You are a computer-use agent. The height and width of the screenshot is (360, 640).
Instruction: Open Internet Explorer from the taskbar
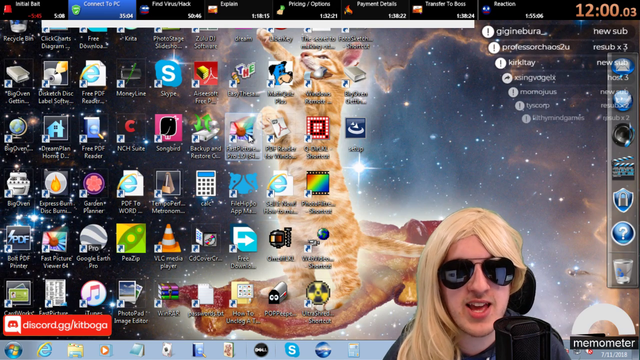(x=44, y=350)
